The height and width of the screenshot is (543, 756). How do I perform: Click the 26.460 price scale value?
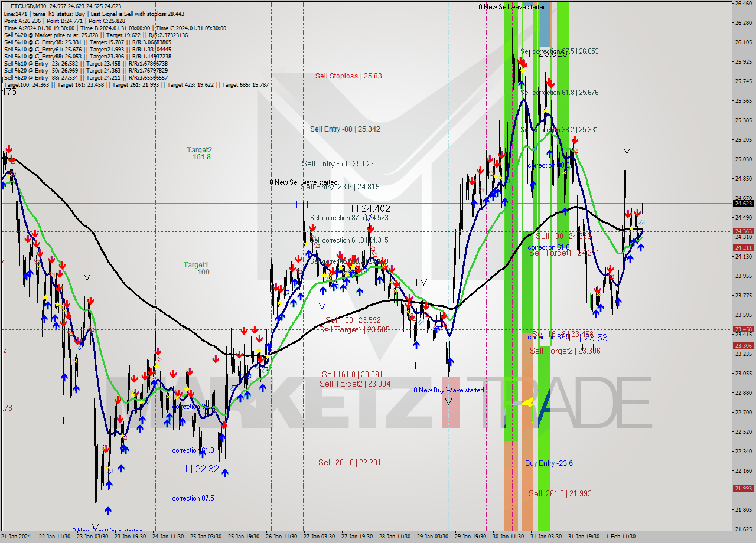pos(743,4)
